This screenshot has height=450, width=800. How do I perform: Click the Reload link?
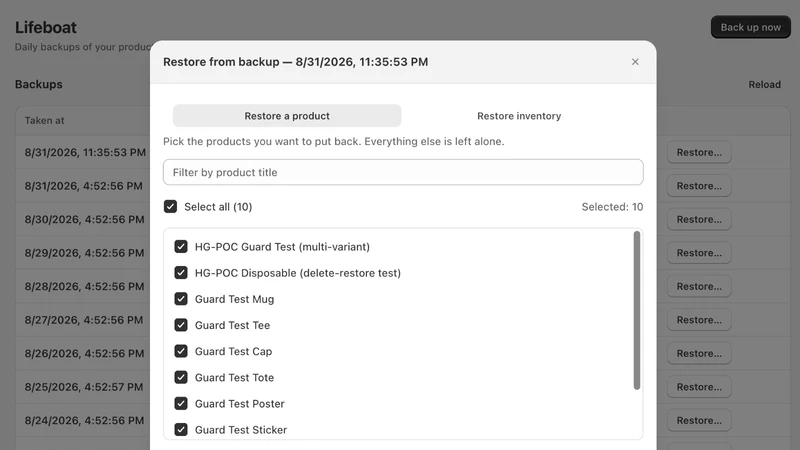(x=764, y=85)
